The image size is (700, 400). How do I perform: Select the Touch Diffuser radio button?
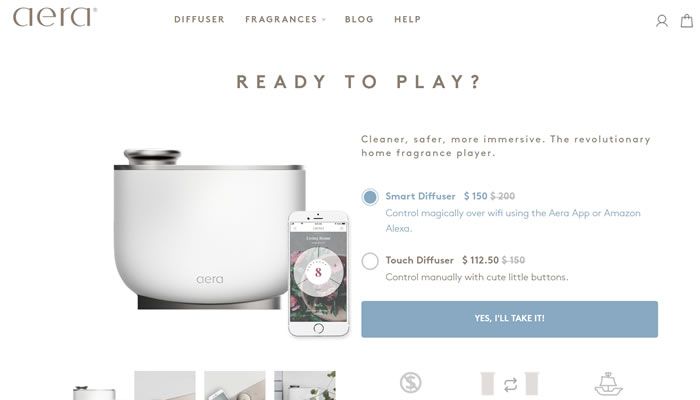[370, 261]
